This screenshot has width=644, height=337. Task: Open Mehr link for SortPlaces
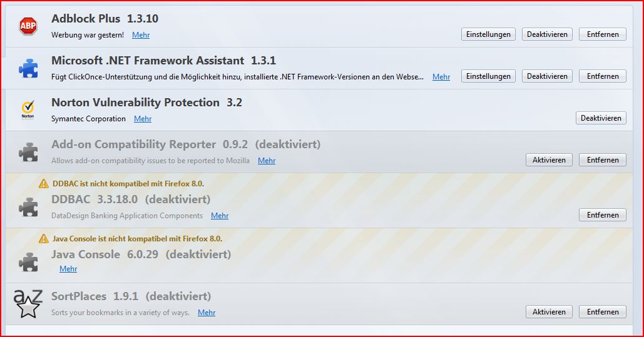207,313
